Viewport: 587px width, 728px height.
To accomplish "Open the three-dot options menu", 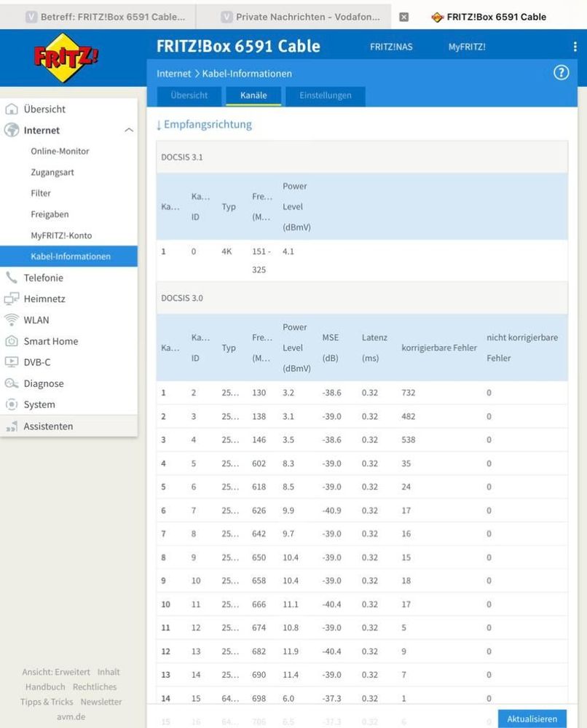I will tap(575, 47).
